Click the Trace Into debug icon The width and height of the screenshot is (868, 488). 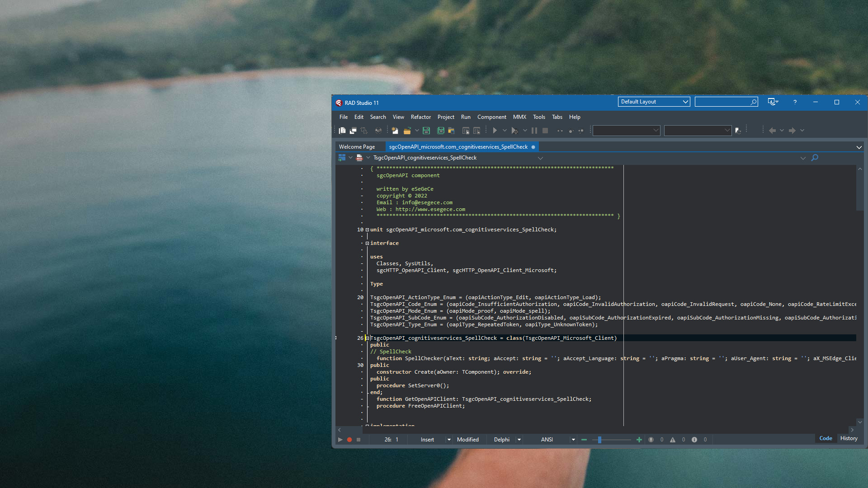560,131
